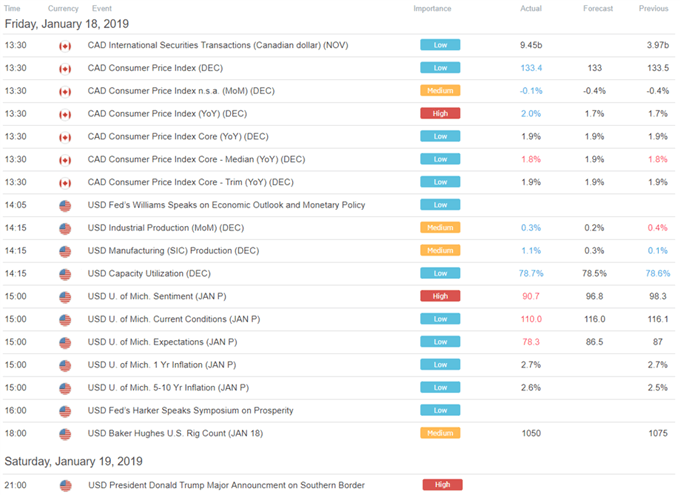The image size is (680, 495).
Task: Click US flag in Industrial Production (MoM) row
Action: [66, 228]
